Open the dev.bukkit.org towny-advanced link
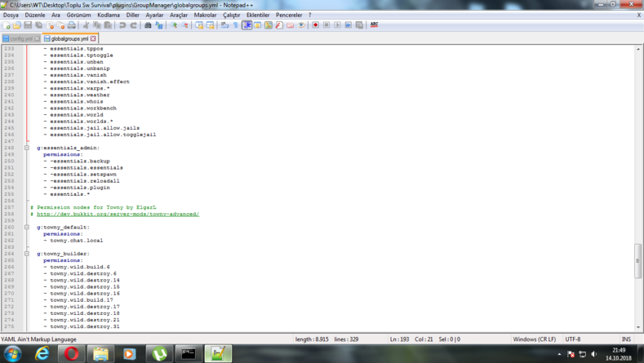 [118, 214]
